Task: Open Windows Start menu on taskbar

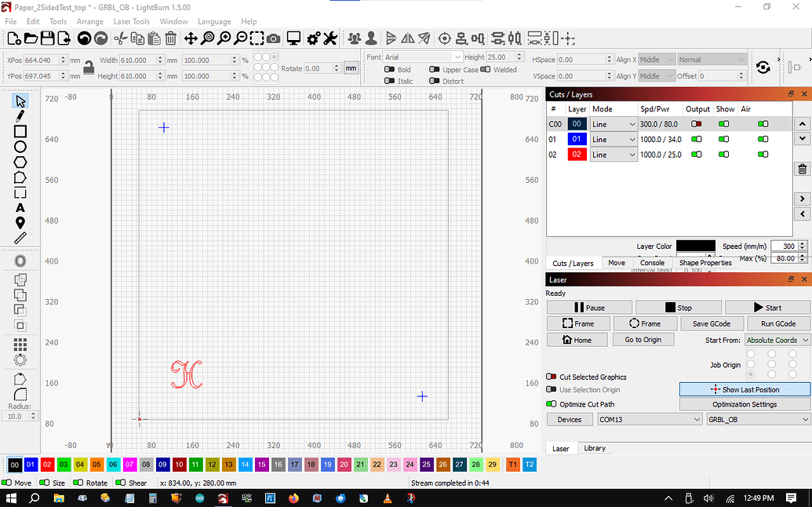Action: pos(11,498)
